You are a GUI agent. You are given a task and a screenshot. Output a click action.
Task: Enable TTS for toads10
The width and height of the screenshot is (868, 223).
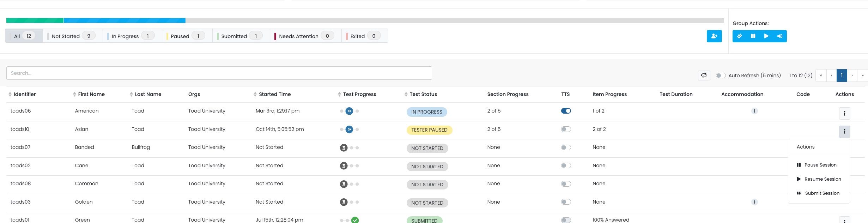coord(566,129)
